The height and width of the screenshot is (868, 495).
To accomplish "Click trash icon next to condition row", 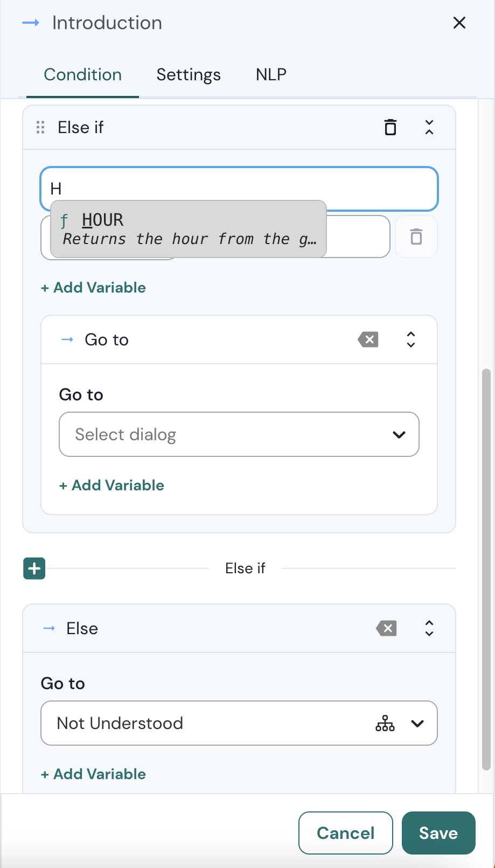I will point(416,237).
